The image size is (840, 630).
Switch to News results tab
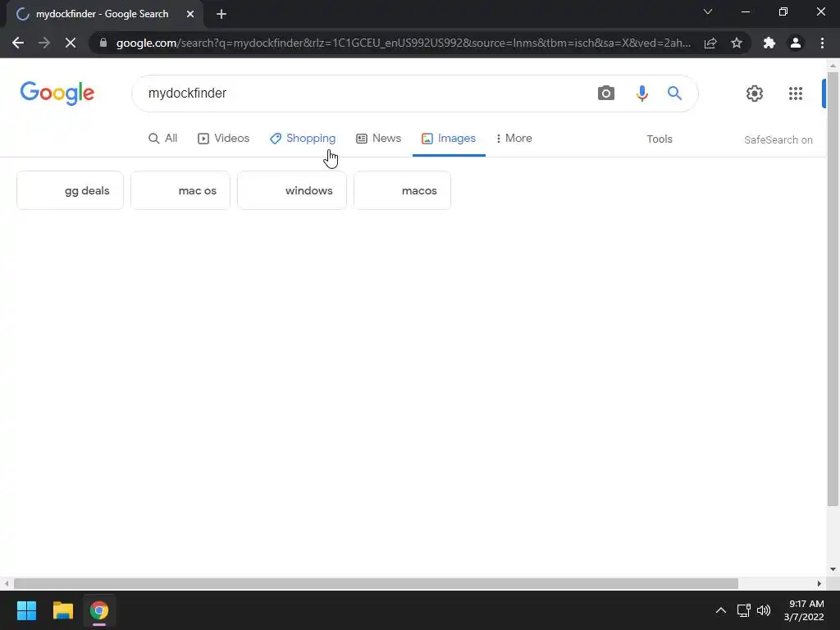point(379,138)
